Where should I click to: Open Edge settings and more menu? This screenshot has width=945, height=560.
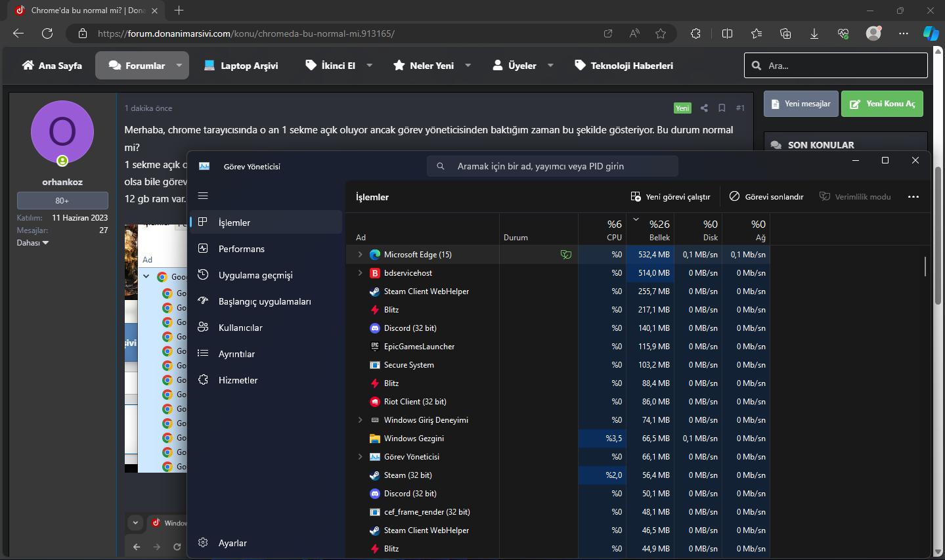pyautogui.click(x=904, y=33)
